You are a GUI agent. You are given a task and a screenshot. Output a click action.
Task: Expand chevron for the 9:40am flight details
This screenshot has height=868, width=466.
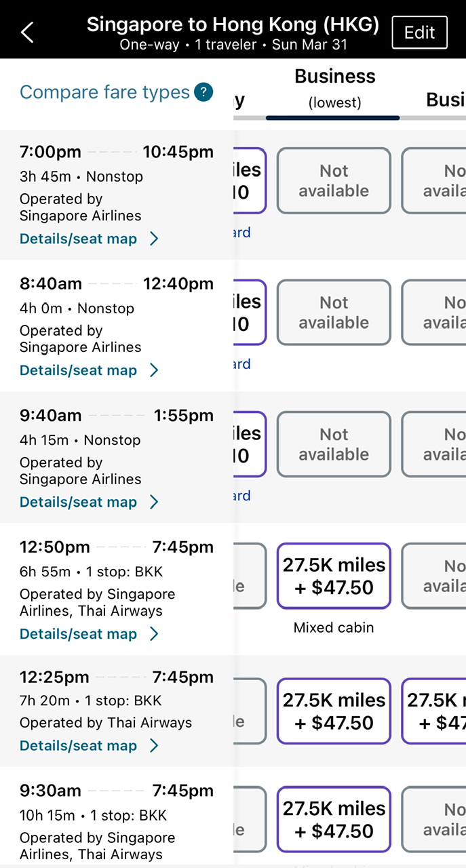[x=154, y=502]
